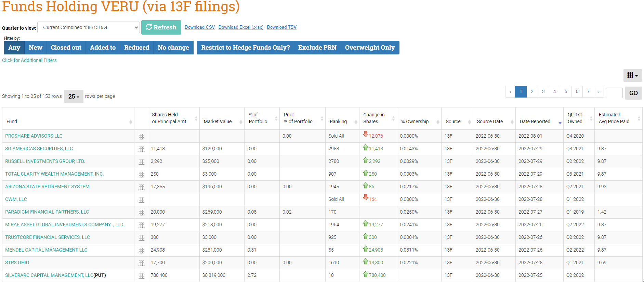Filter by No change positions
The width and height of the screenshot is (644, 282).
point(173,48)
